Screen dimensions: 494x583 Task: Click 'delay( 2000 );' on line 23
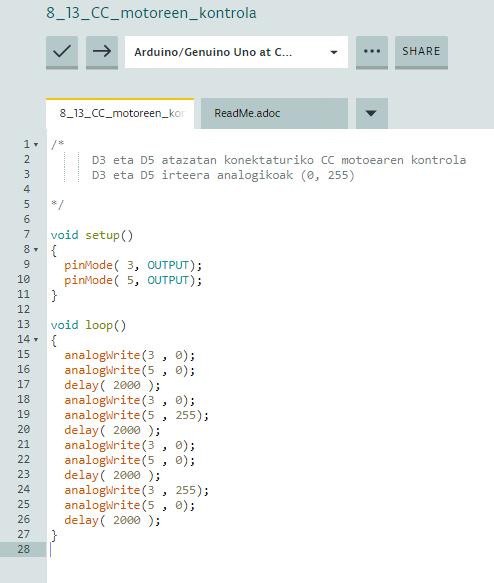click(x=112, y=476)
